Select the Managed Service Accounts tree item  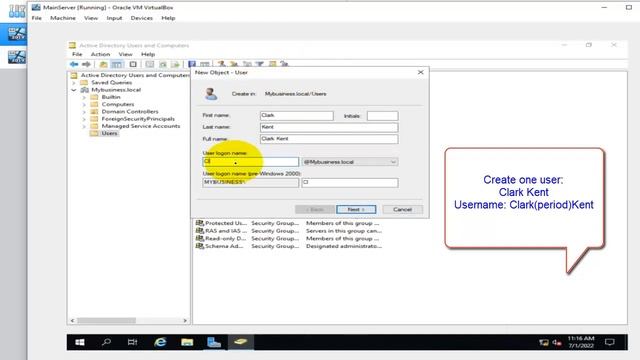click(140, 126)
